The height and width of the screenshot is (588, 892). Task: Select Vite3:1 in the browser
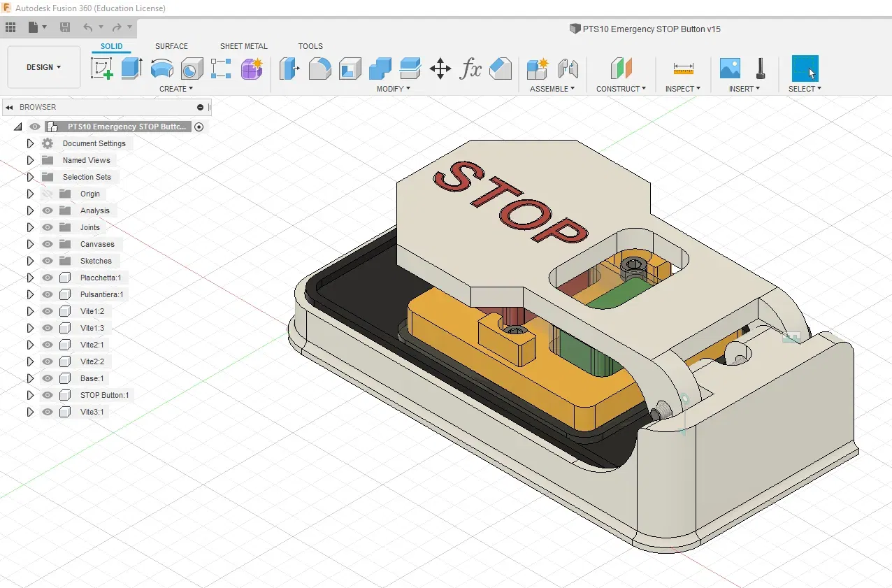coord(92,412)
